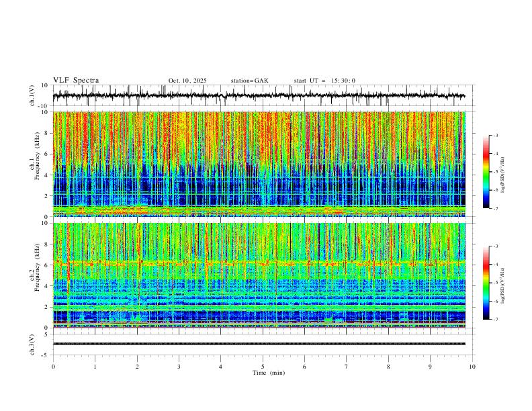Click the 10 minute tick label on time axis
Image resolution: width=532 pixels, height=411 pixels.
click(472, 367)
